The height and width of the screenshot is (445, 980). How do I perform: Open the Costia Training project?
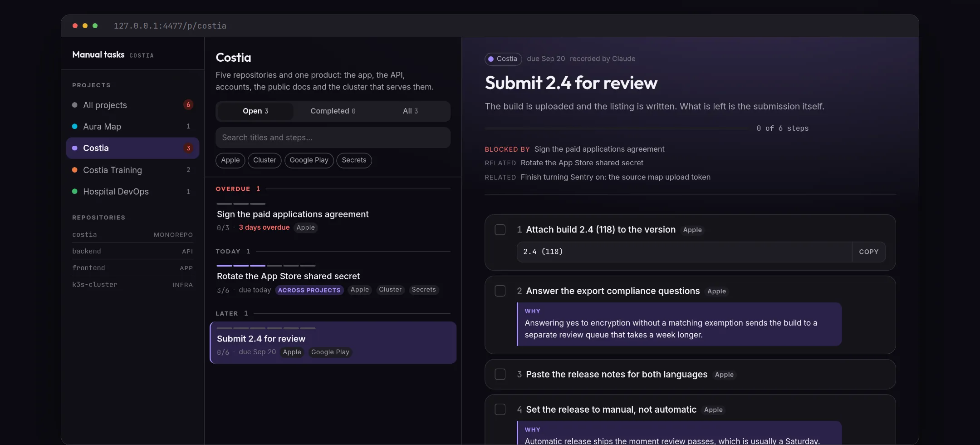132,170
